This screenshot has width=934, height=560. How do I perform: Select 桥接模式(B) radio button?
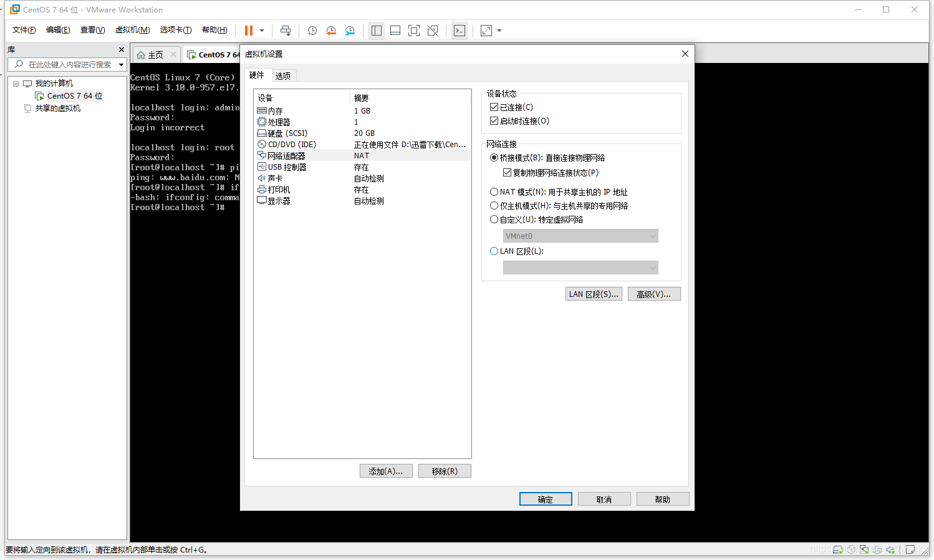click(x=494, y=158)
